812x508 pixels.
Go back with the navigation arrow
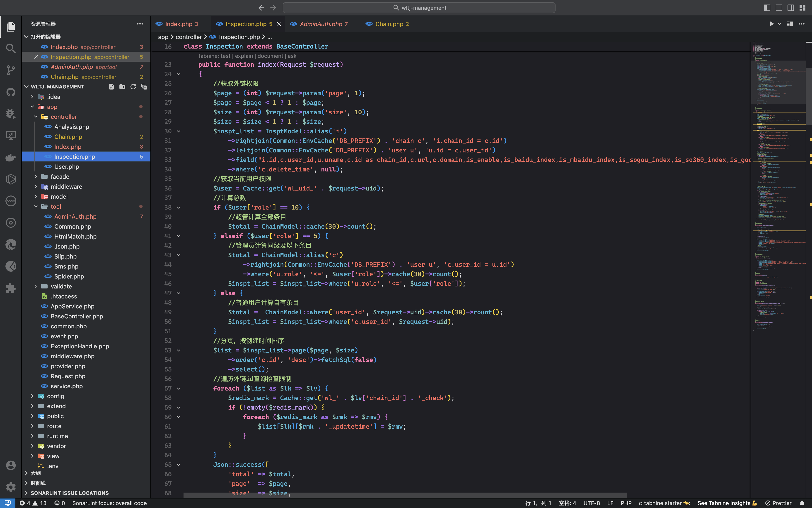point(261,8)
